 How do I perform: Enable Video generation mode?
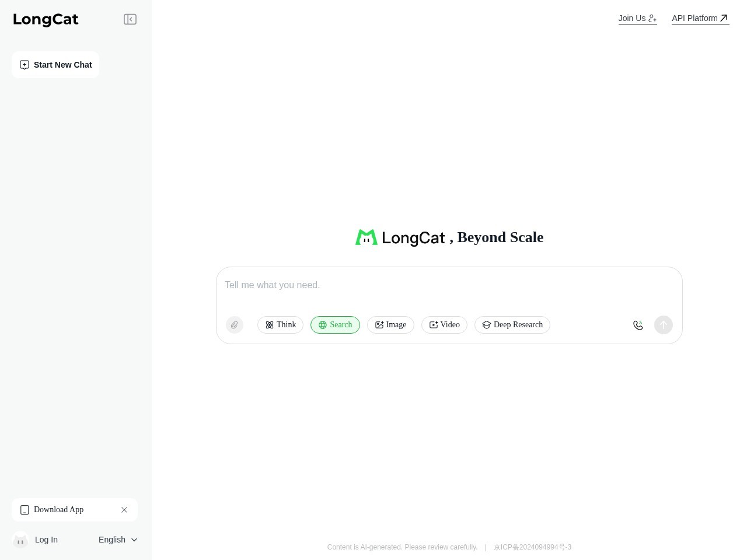(444, 325)
